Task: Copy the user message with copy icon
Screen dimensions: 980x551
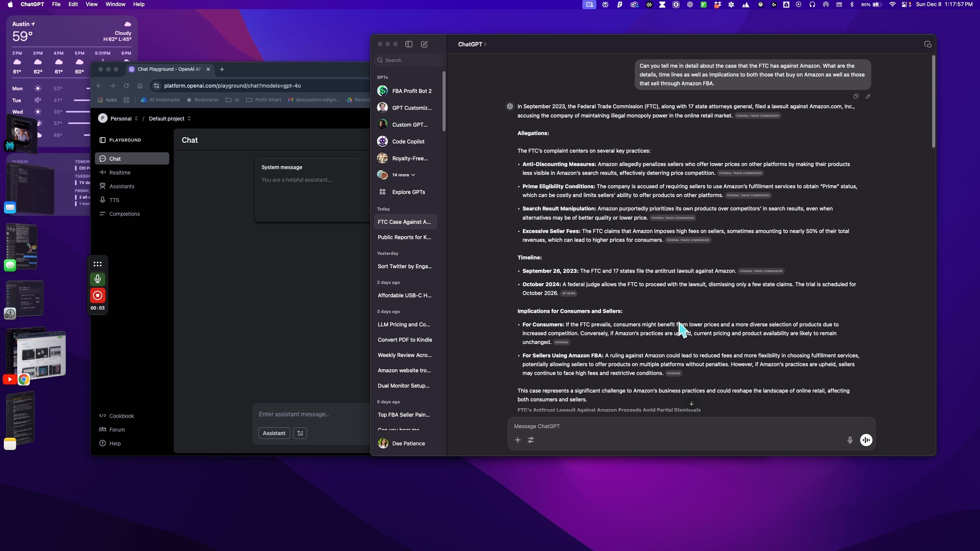Action: (856, 96)
